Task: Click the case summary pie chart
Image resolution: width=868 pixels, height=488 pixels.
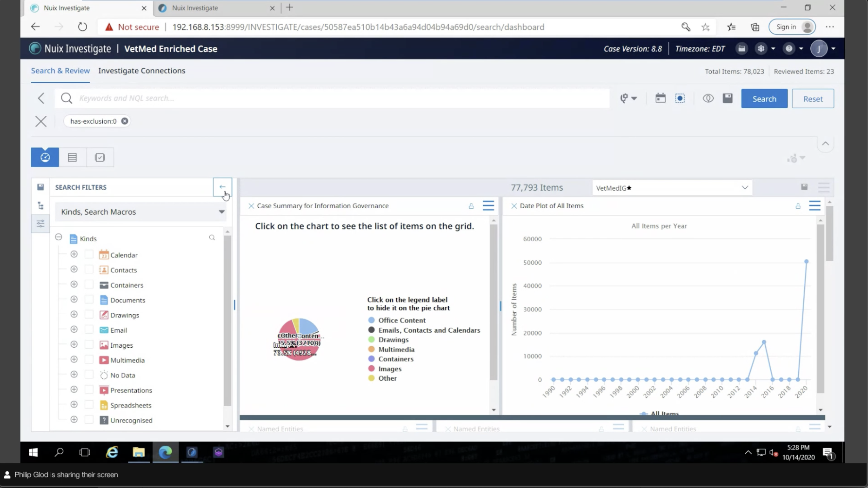Action: (x=299, y=339)
